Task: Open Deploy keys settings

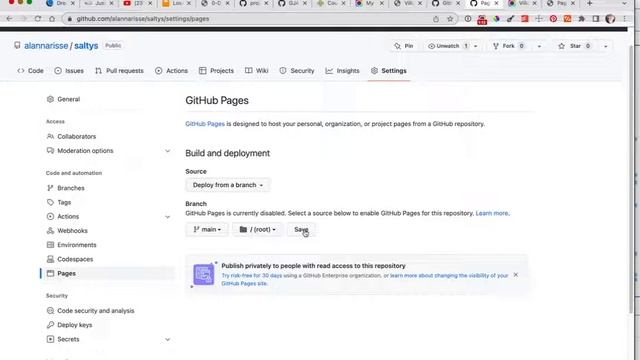Action: (x=75, y=325)
